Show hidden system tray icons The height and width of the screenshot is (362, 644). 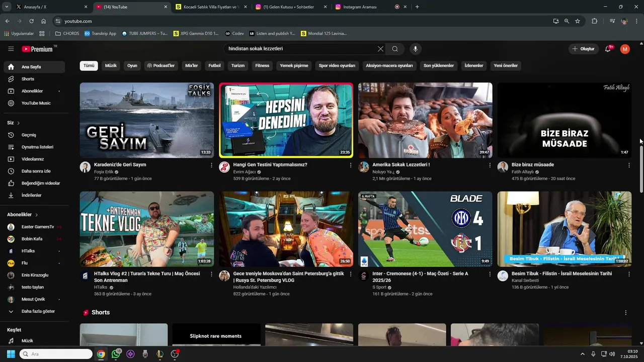(x=583, y=354)
